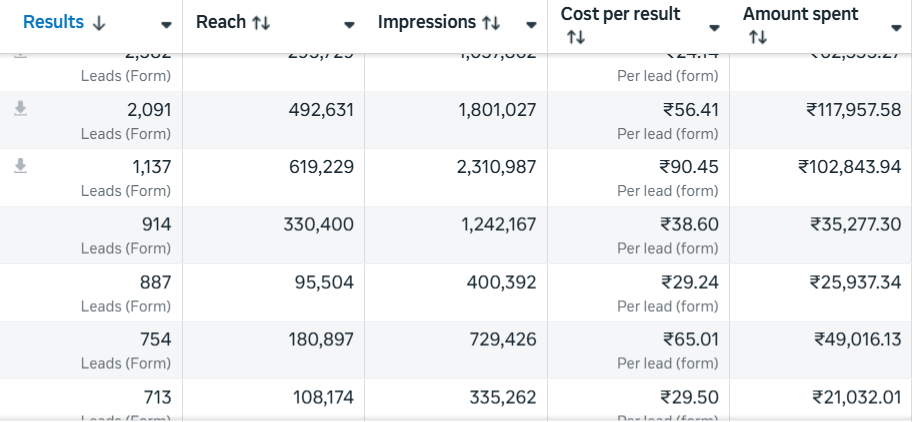Click the Amount spent header label
Image resolution: width=912 pixels, height=422 pixels.
[x=800, y=14]
